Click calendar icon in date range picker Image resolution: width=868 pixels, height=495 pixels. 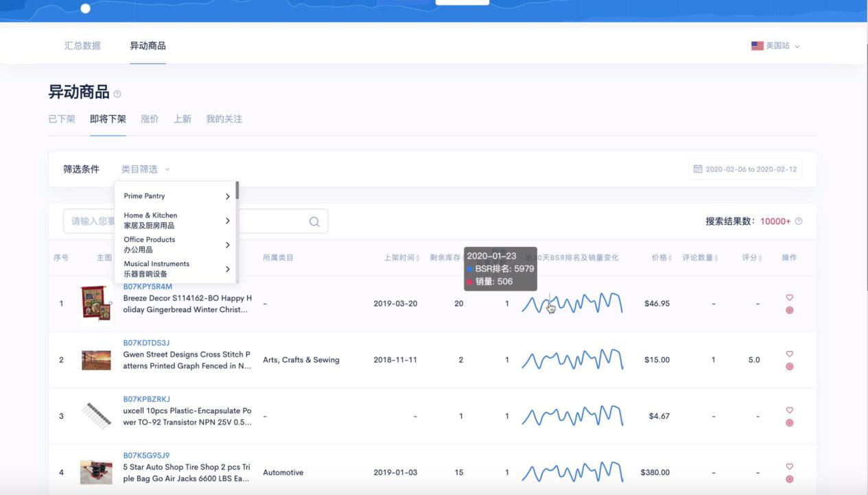pyautogui.click(x=698, y=169)
